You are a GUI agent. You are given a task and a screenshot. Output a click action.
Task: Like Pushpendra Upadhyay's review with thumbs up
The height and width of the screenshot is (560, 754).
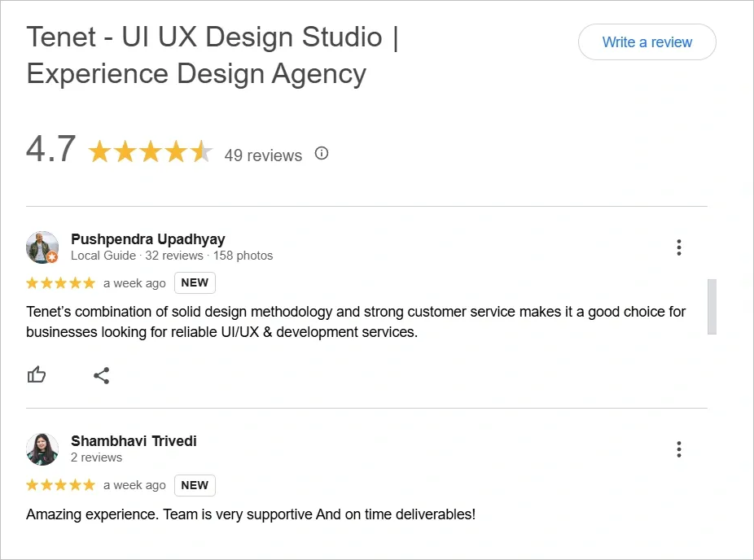point(37,375)
